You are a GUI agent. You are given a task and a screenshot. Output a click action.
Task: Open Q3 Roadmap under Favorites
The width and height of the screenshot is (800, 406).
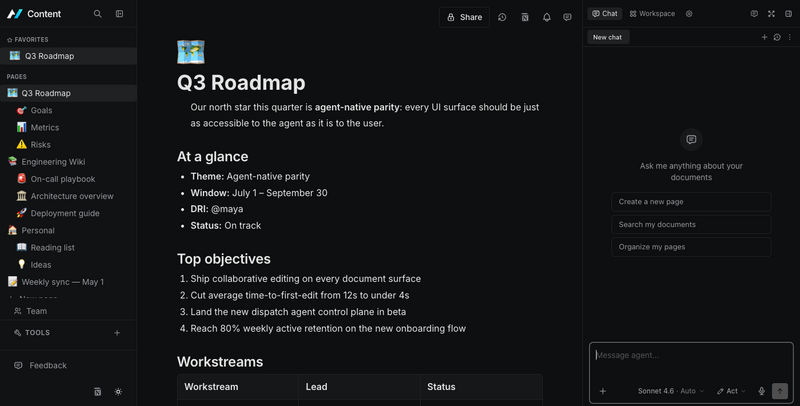[x=68, y=56]
